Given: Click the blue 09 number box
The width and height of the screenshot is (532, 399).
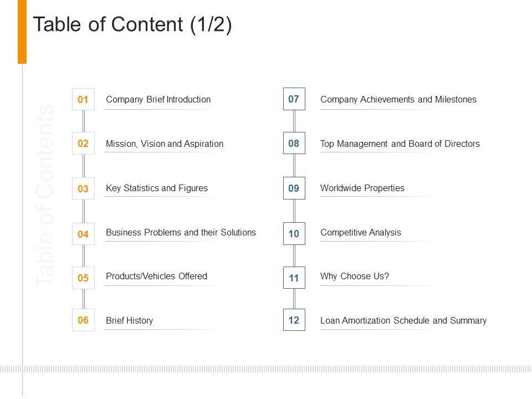Looking at the screenshot, I should coord(294,188).
